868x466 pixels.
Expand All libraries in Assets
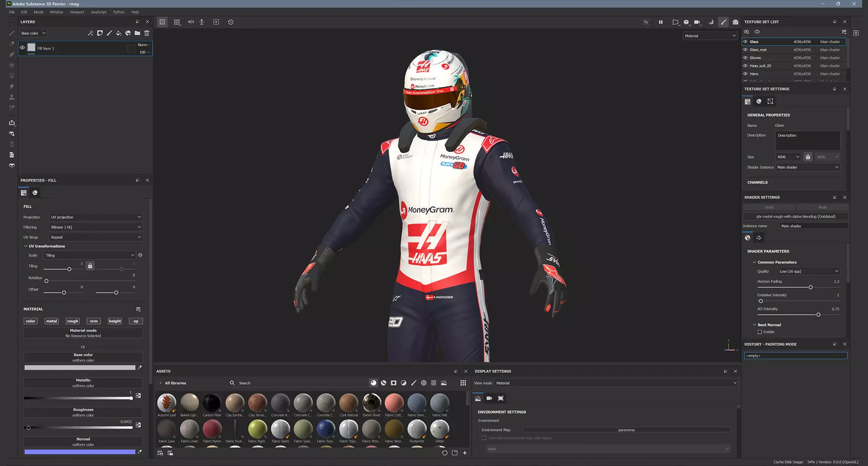[160, 383]
